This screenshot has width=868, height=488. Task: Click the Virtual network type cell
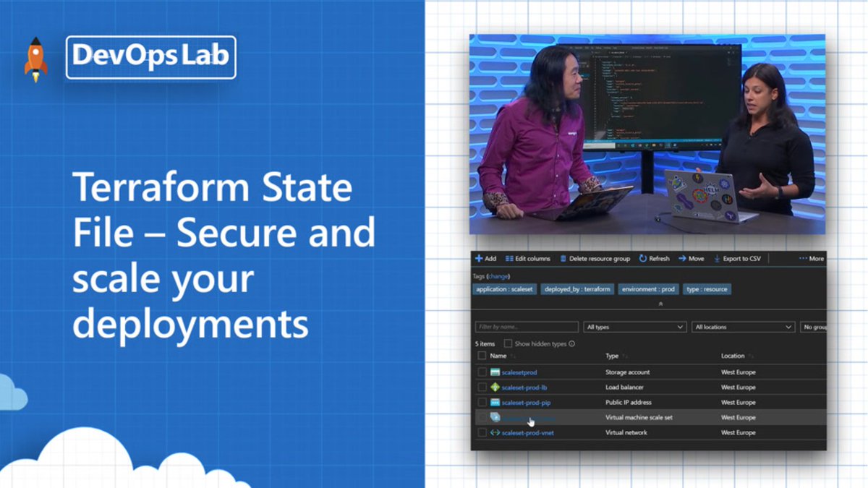(x=626, y=433)
